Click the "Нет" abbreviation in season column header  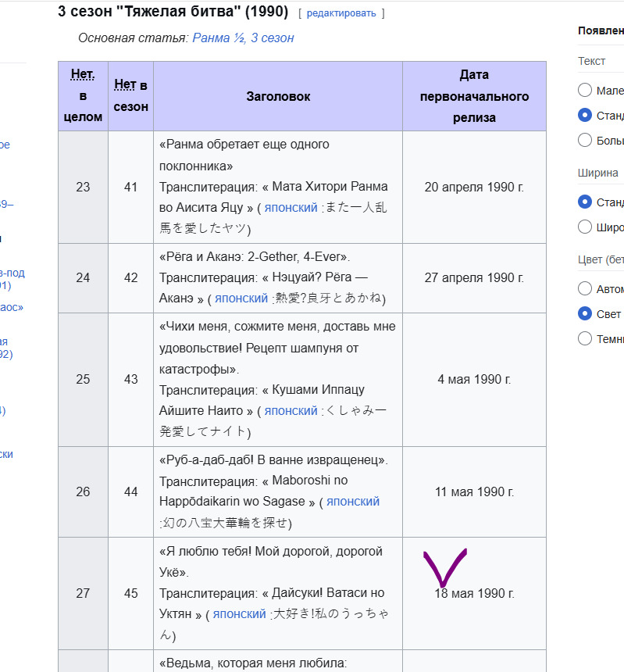tap(125, 85)
